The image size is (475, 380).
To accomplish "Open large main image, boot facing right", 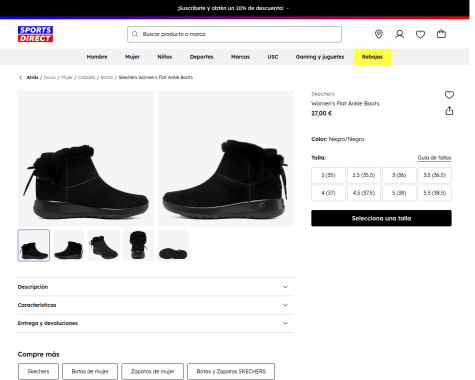I will (86, 158).
